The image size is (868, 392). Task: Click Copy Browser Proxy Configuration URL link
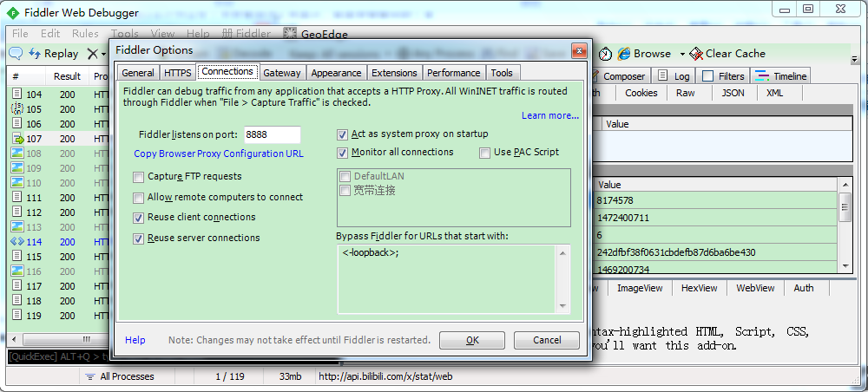tap(219, 154)
